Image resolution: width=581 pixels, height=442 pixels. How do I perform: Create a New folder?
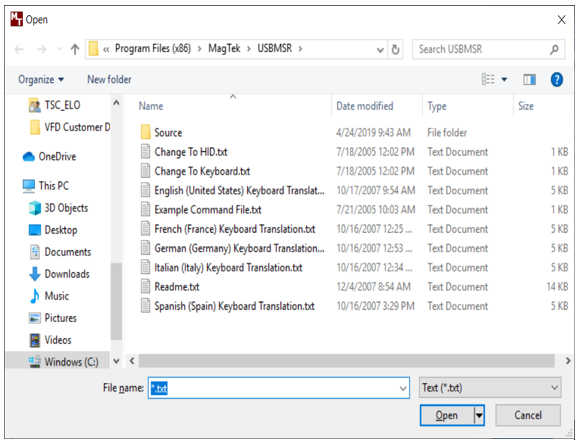[x=109, y=79]
